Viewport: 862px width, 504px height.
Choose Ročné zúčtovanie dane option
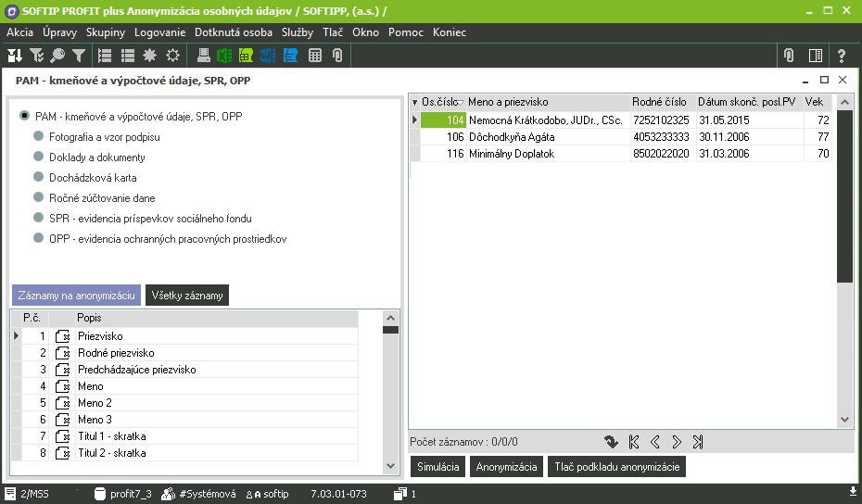pos(39,198)
